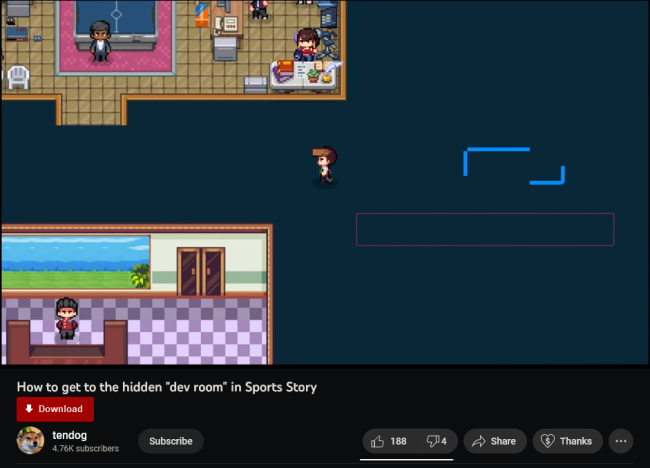The height and width of the screenshot is (468, 650).
Task: Click the tendog channel avatar
Action: coord(30,441)
